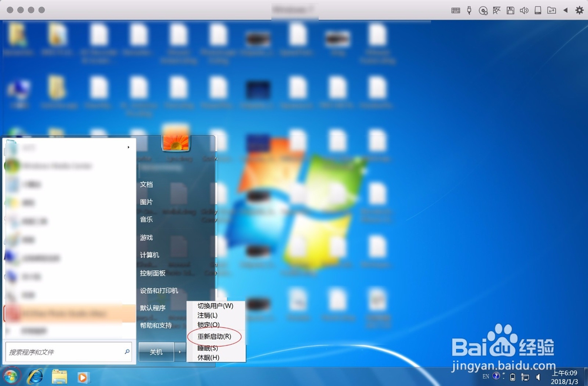Screen dimensions: 588x386
Task: Open 音乐 in the Start menu
Action: pos(146,219)
